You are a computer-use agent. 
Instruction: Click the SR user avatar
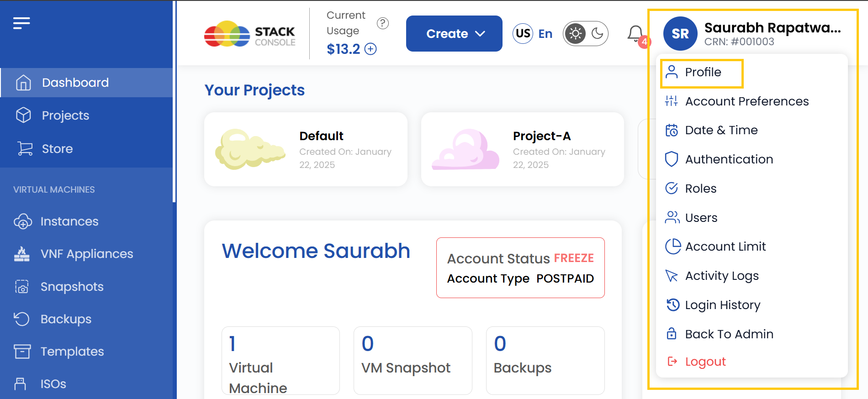coord(680,34)
